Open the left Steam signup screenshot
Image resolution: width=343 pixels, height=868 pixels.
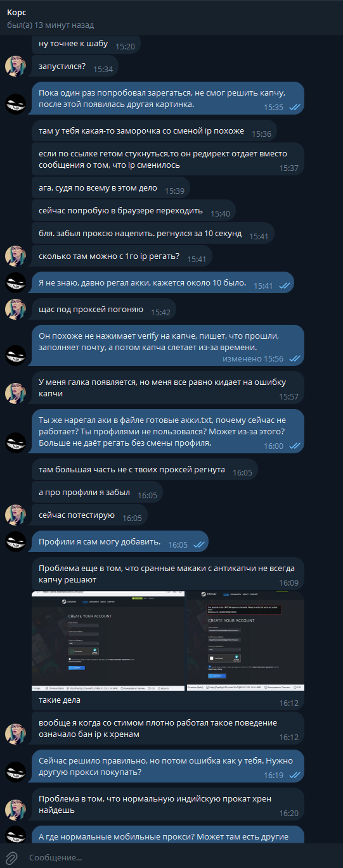108,640
